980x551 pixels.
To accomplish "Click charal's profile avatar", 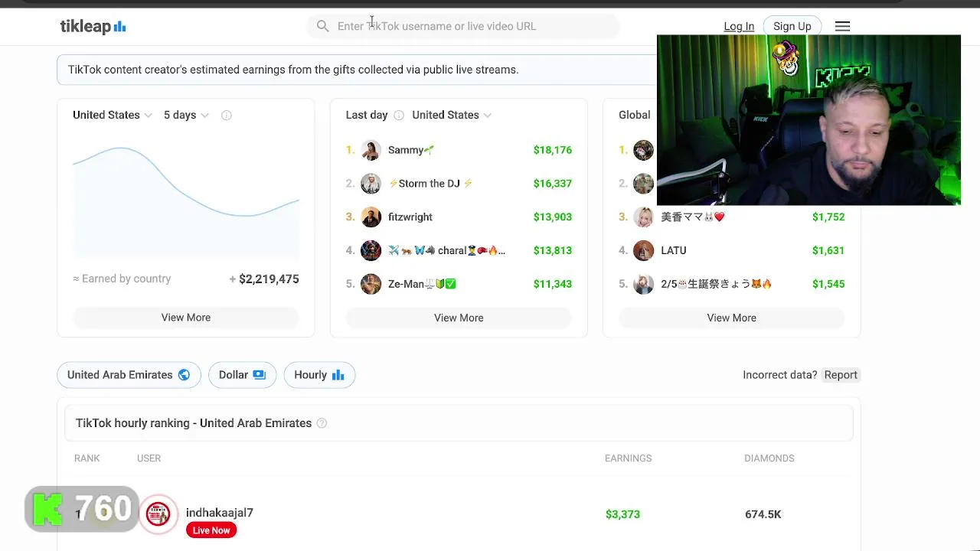I will point(371,250).
